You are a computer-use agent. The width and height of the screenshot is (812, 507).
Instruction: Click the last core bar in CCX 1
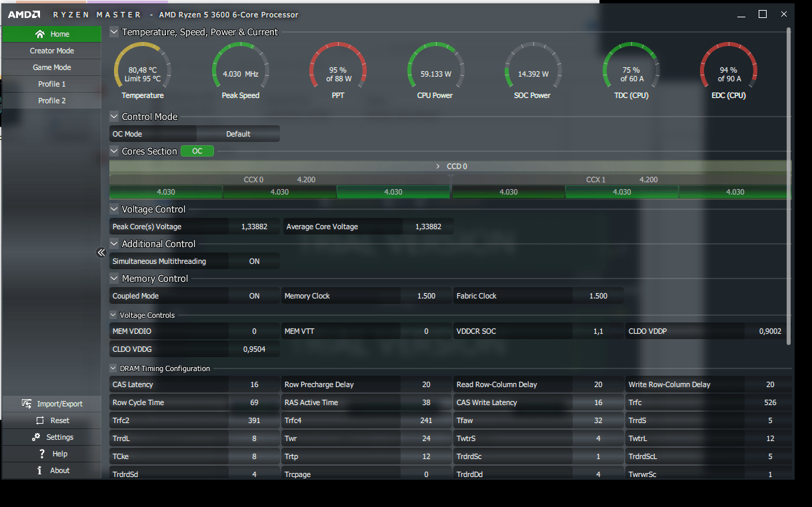[x=735, y=192]
